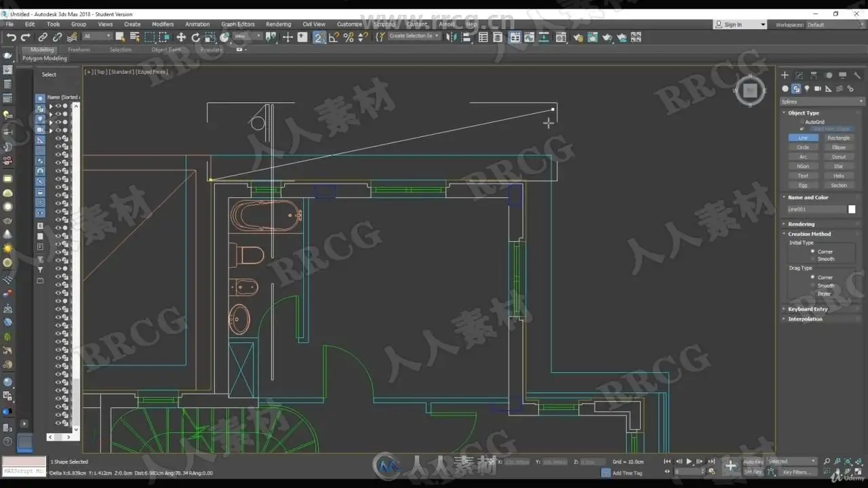Open the Graph Editors menu

click(237, 24)
